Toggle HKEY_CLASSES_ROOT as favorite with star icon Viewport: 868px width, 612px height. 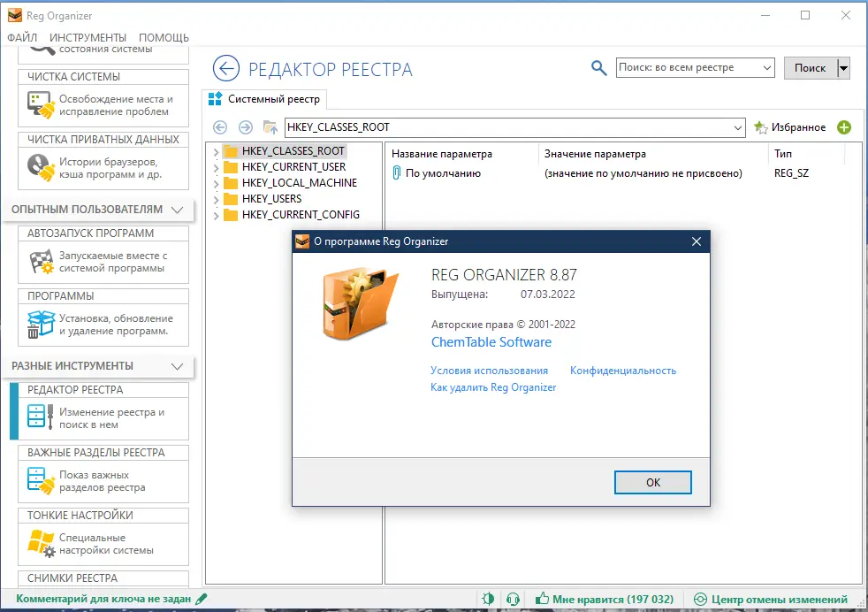759,126
